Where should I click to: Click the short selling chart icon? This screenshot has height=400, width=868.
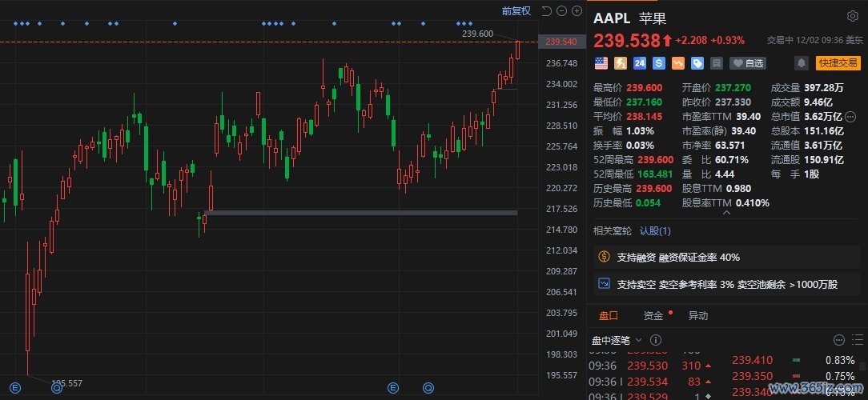click(605, 284)
